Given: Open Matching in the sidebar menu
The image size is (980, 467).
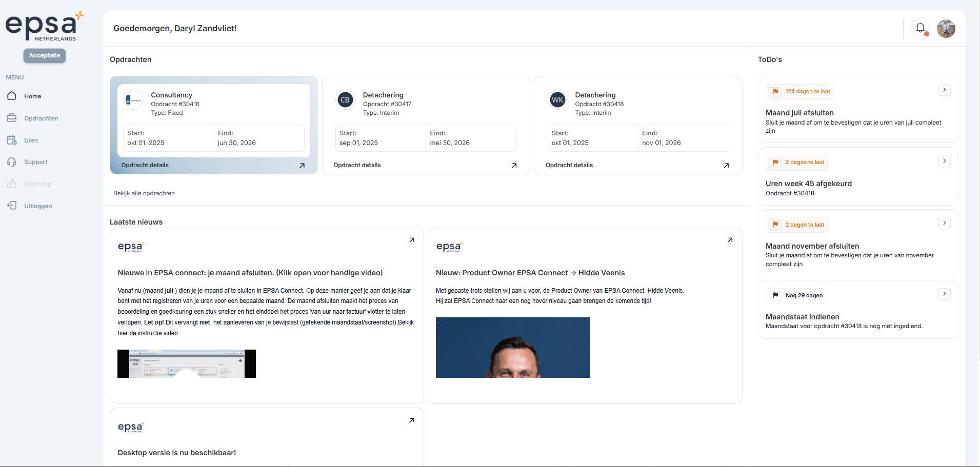Looking at the screenshot, I should (x=37, y=184).
